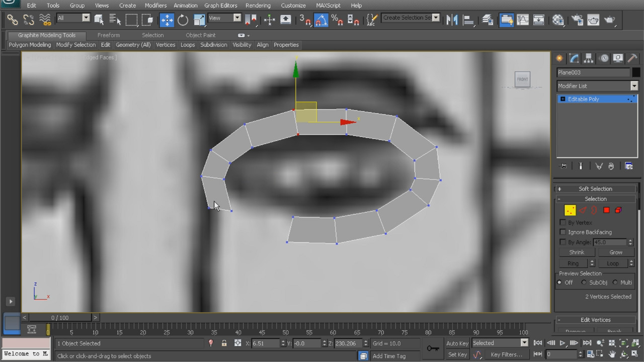Switch to the Freeform ribbon tab
The image size is (644, 362).
pos(109,35)
